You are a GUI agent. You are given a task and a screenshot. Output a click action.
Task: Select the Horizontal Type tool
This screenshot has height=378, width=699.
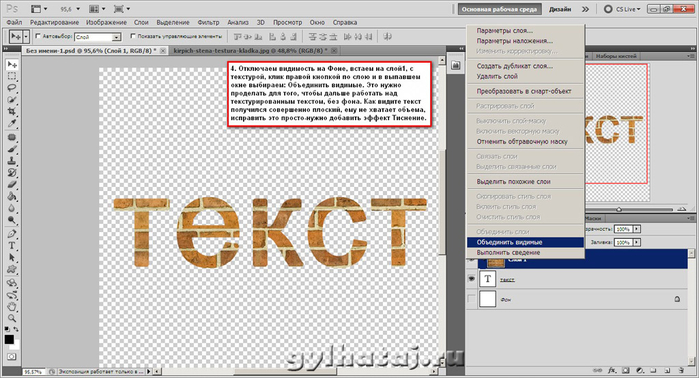(x=12, y=245)
